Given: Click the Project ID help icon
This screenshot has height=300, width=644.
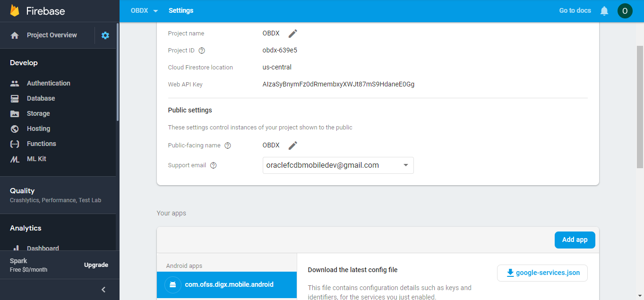Looking at the screenshot, I should pos(202,50).
